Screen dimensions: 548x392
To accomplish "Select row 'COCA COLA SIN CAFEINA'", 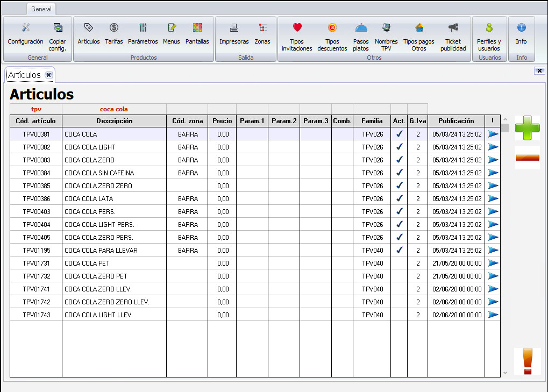I will pyautogui.click(x=255, y=173).
